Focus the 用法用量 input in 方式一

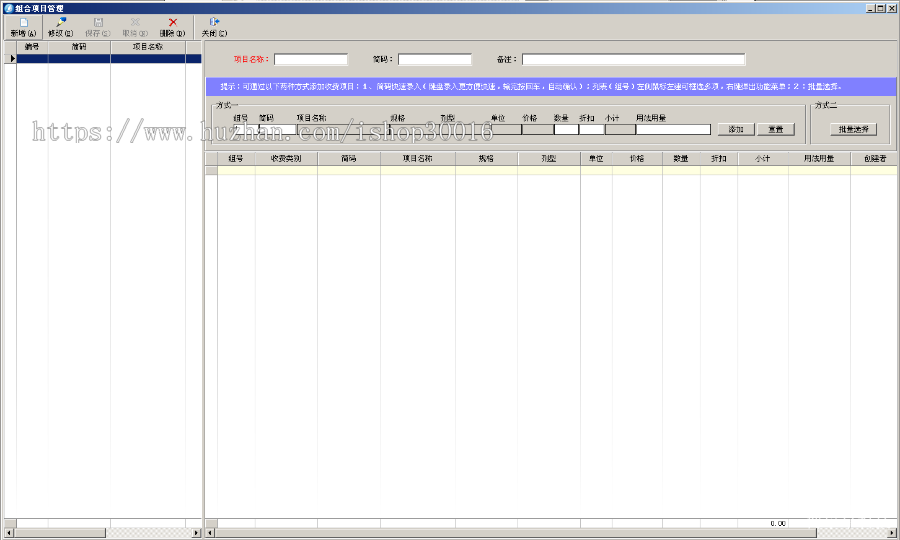(x=673, y=129)
